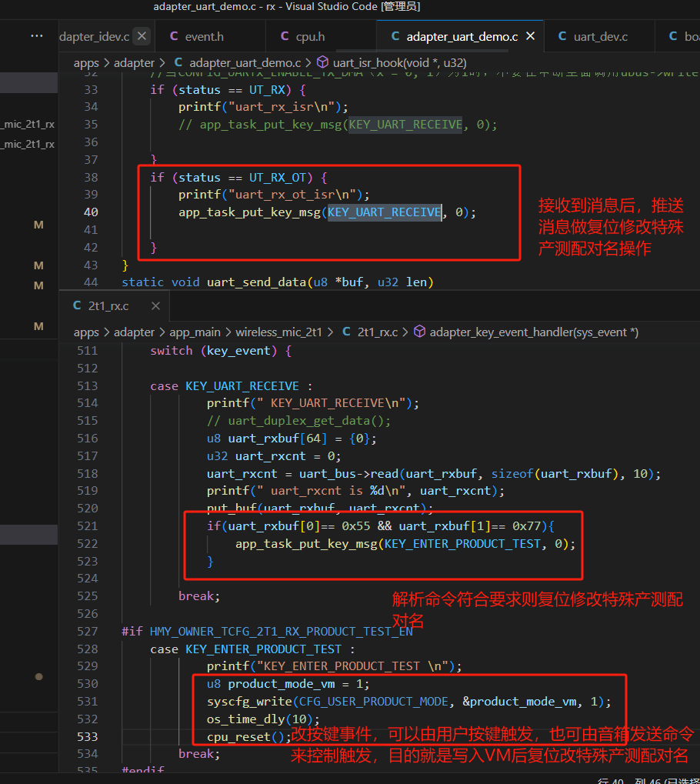The height and width of the screenshot is (784, 700).
Task: Close the 2t1_rx.c editor tab
Action: (155, 305)
